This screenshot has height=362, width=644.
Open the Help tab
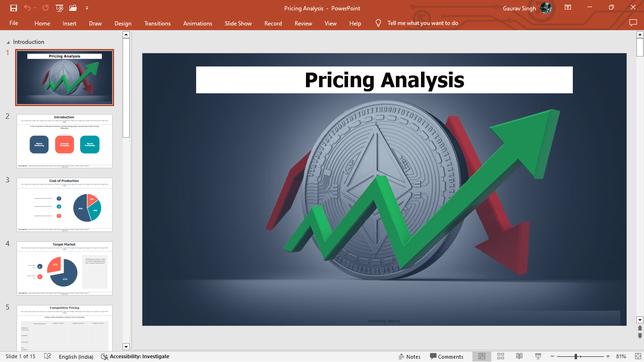(355, 23)
